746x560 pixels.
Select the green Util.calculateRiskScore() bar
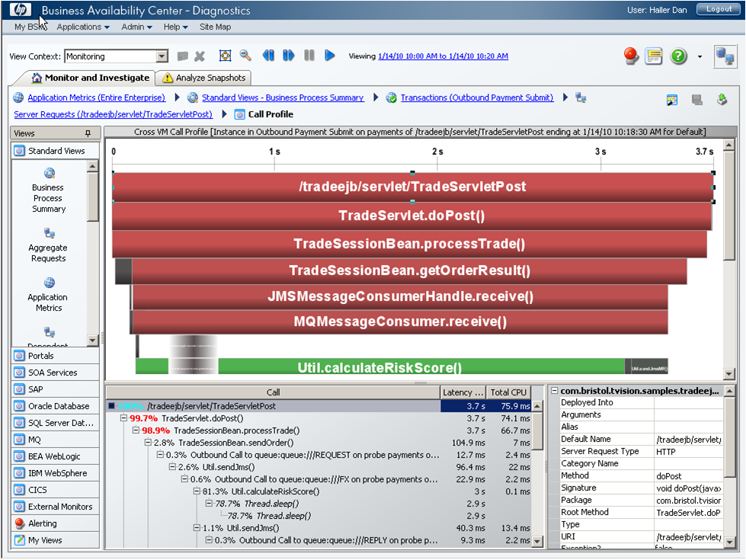click(x=379, y=366)
